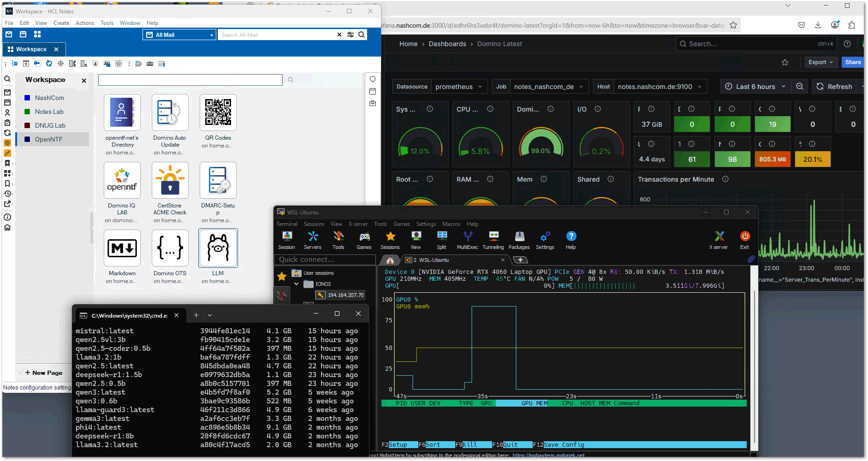Open the Packages icon
The image size is (868, 461).
(x=519, y=240)
